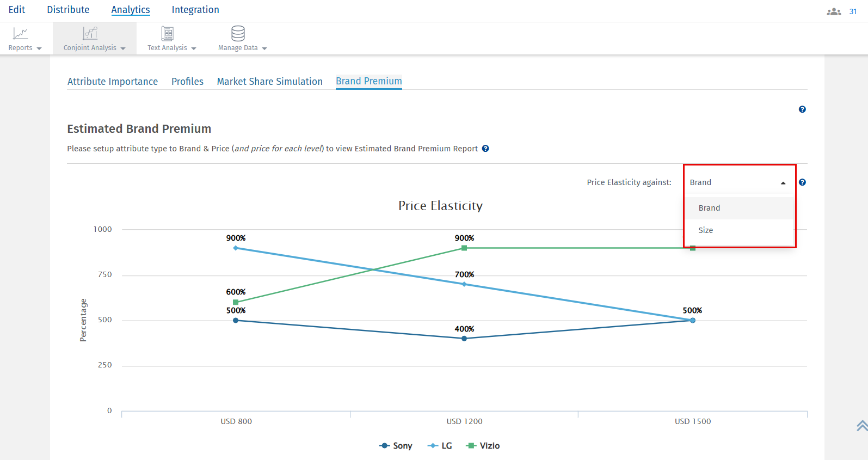The image size is (868, 460).
Task: Click the Text Analysis icon
Action: [x=168, y=34]
